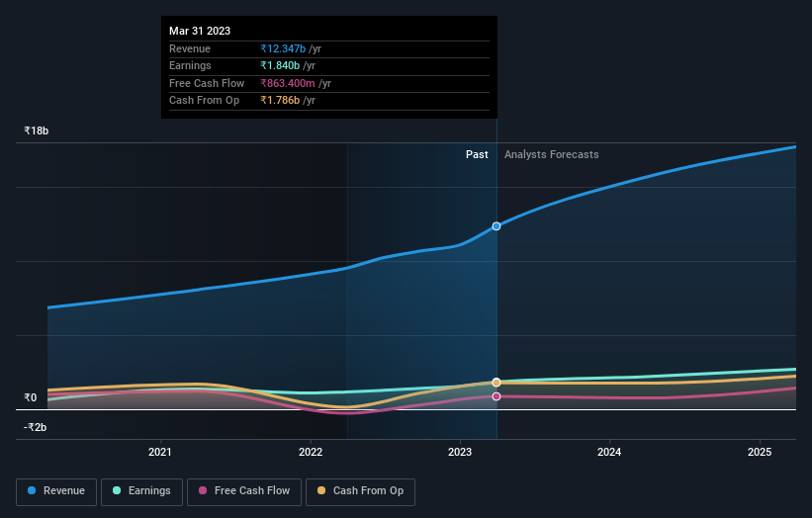Click the 2024 x-axis label
This screenshot has width=812, height=518.
(609, 452)
